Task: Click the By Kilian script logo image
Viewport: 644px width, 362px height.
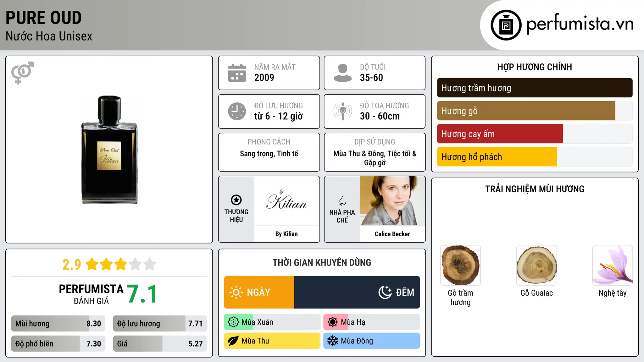Action: click(x=287, y=200)
